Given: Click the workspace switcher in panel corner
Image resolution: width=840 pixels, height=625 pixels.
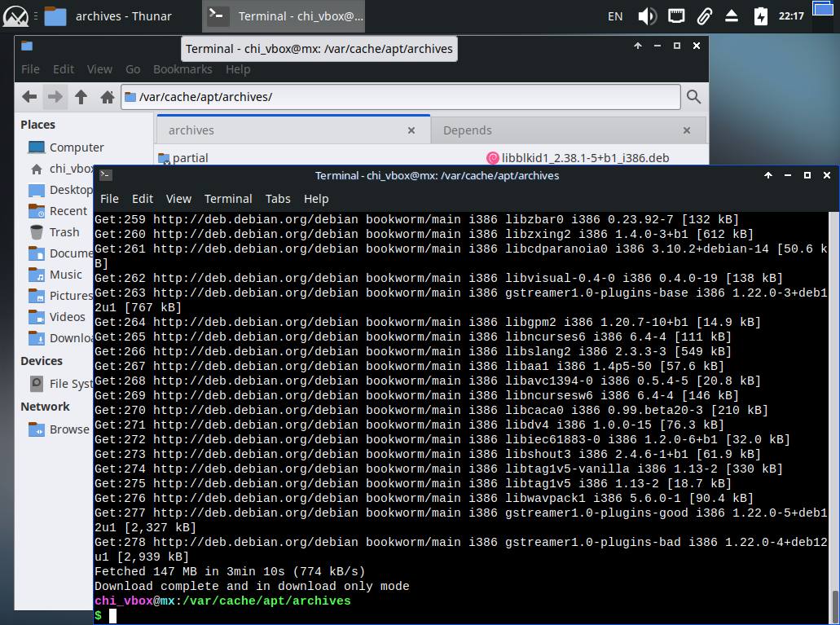Looking at the screenshot, I should click(823, 9).
